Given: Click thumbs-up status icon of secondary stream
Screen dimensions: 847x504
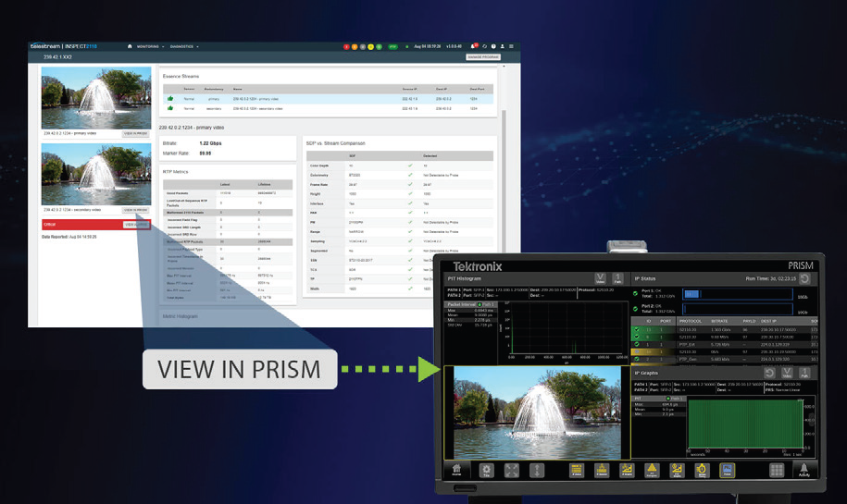Looking at the screenshot, I should click(170, 108).
